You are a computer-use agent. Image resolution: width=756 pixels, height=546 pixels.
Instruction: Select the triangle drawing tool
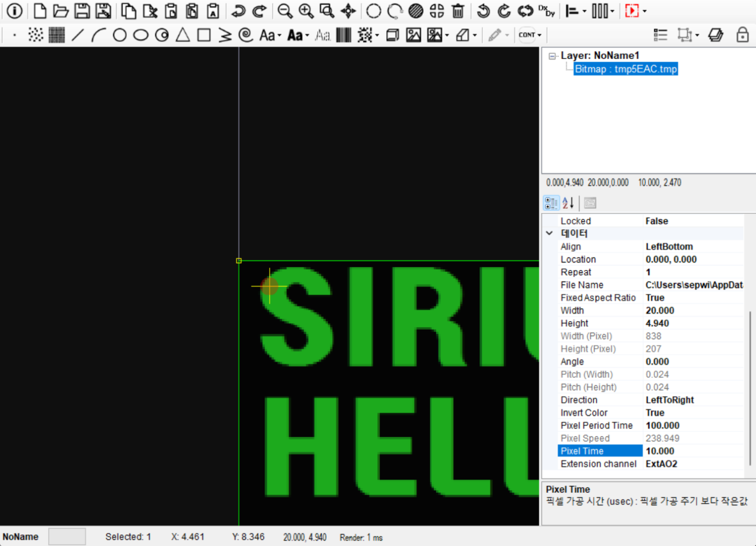coord(183,35)
